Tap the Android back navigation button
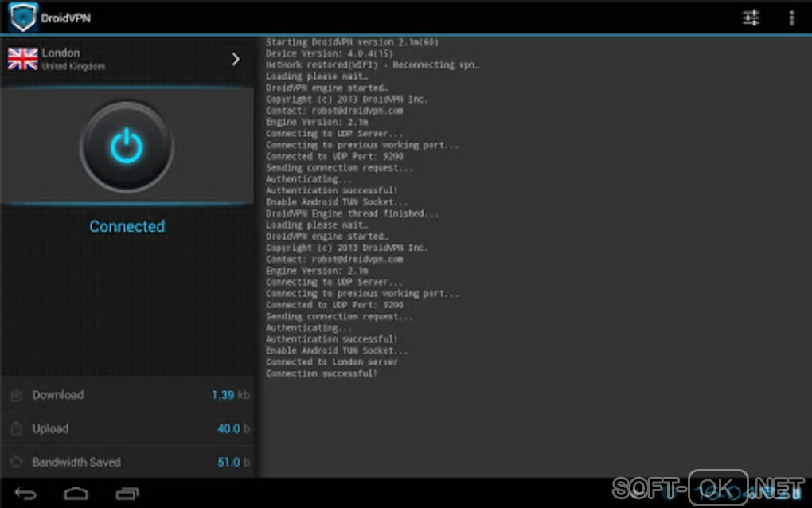This screenshot has width=812, height=508. pyautogui.click(x=25, y=494)
